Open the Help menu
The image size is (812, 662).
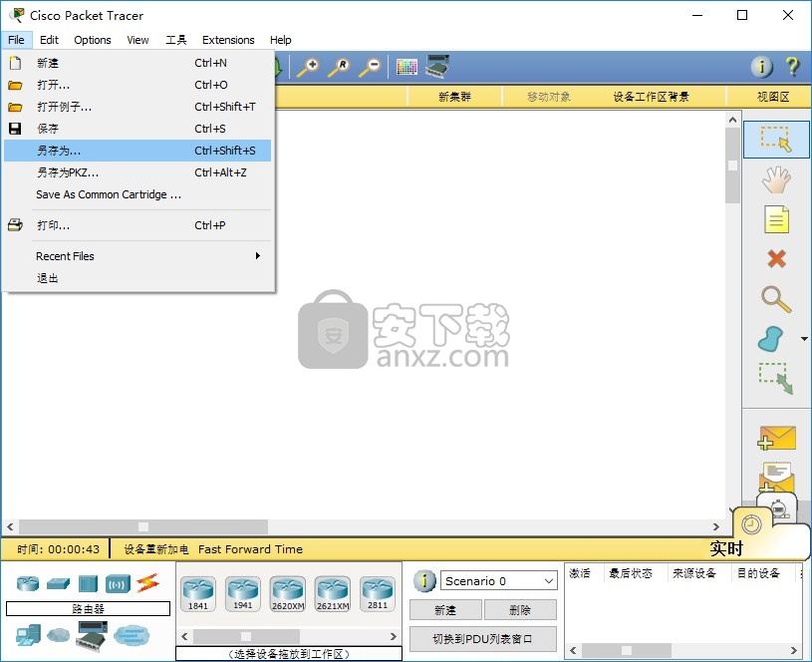(x=281, y=40)
